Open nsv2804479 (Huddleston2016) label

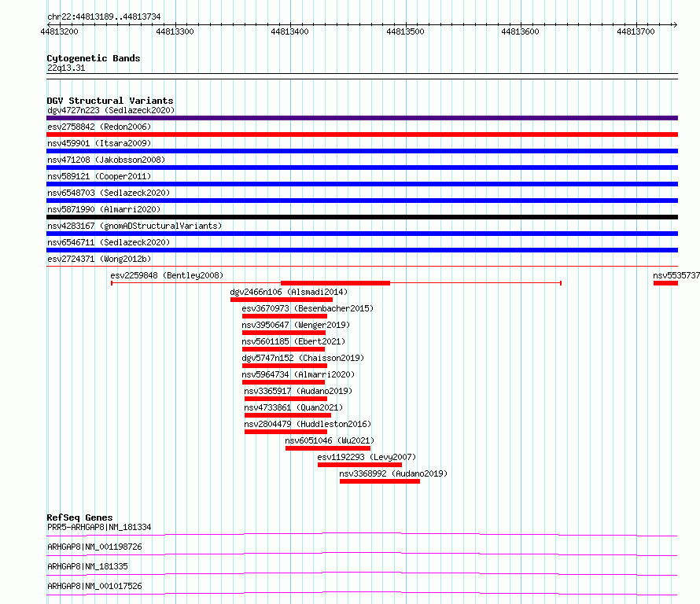tap(308, 424)
